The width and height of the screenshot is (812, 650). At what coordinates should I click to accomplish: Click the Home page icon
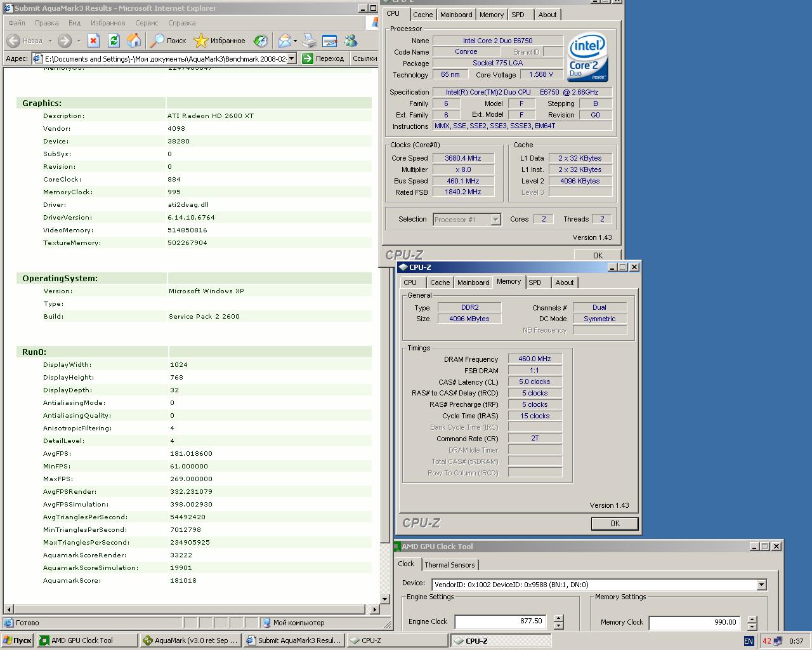coord(134,41)
